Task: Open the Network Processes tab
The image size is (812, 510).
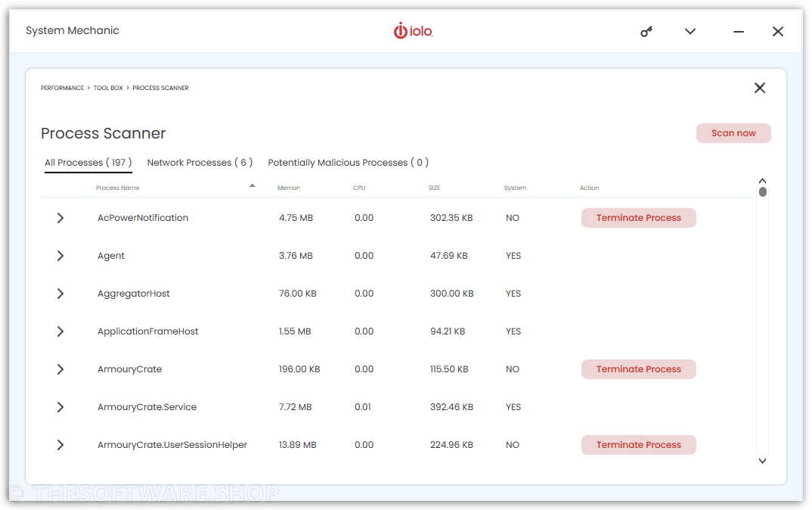Action: click(x=200, y=163)
